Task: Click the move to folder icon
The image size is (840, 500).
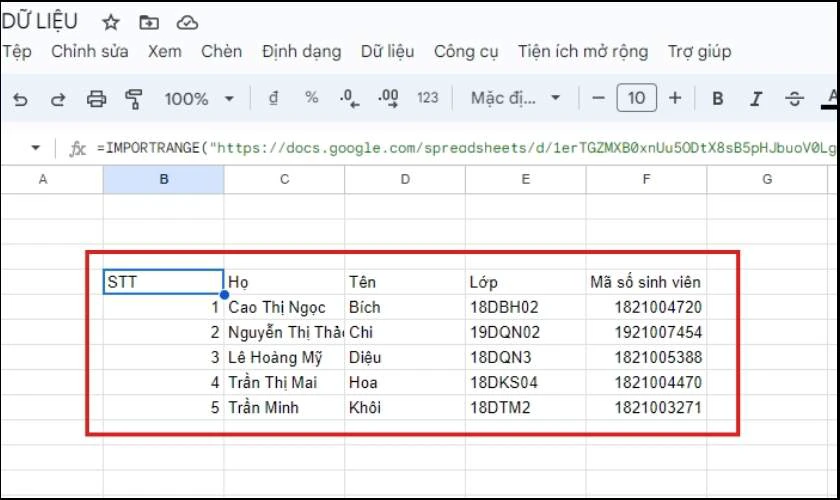Action: click(x=149, y=23)
